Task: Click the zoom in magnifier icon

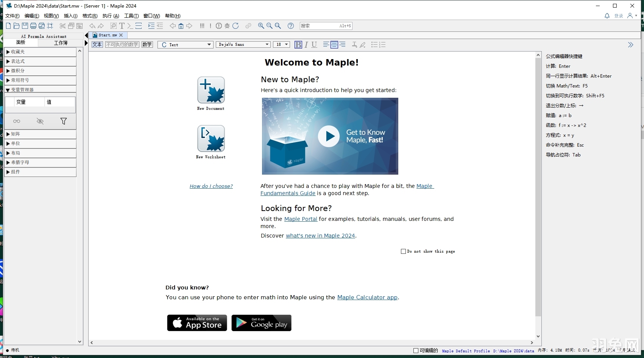Action: point(261,26)
